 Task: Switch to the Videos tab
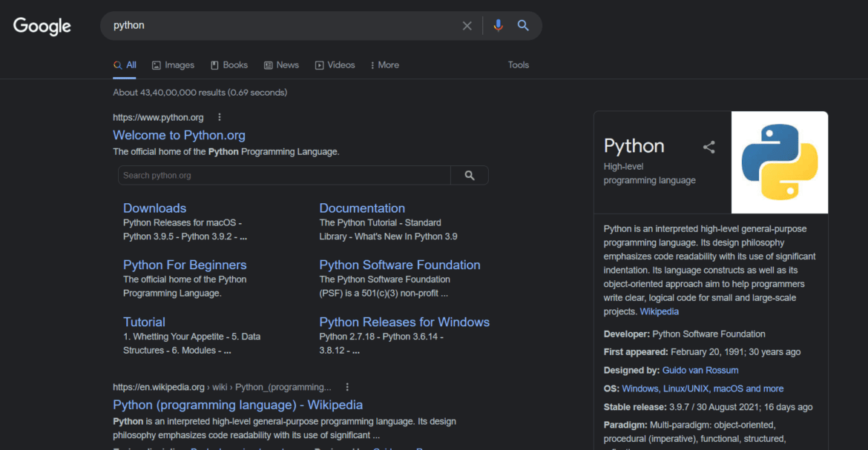335,65
